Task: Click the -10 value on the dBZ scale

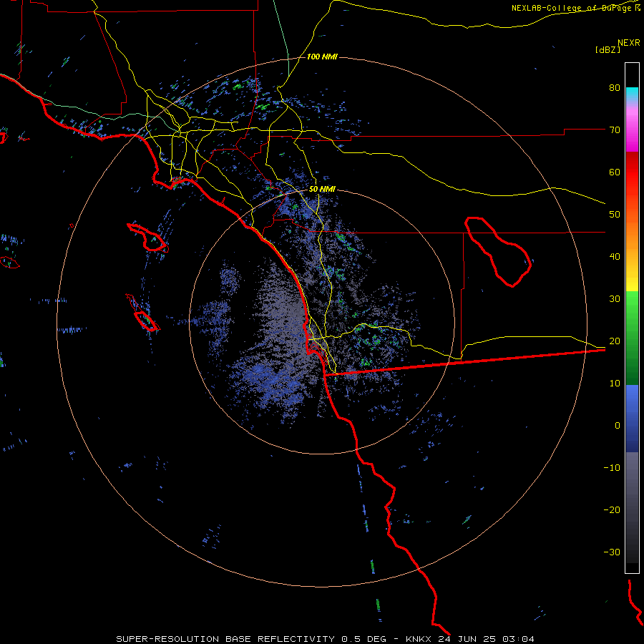Action: (612, 468)
